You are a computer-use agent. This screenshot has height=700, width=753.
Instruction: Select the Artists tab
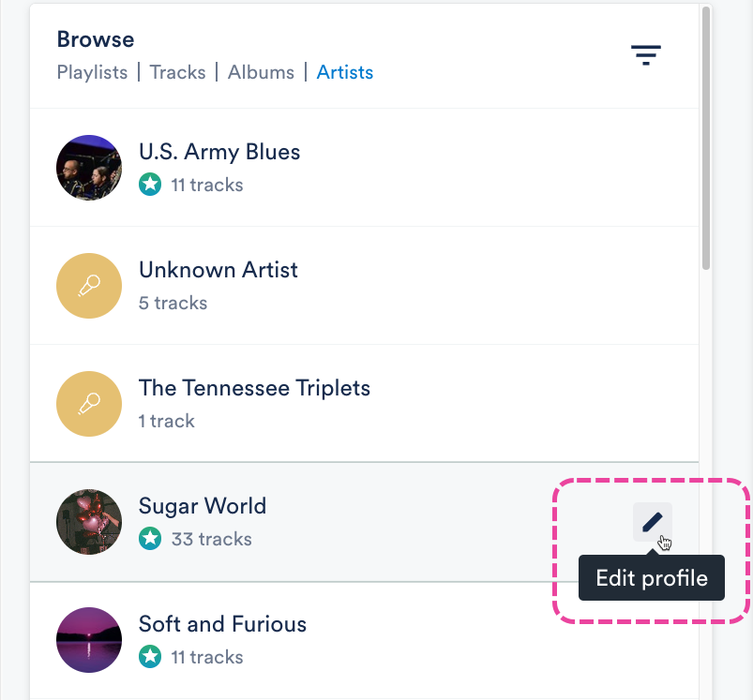(x=345, y=72)
